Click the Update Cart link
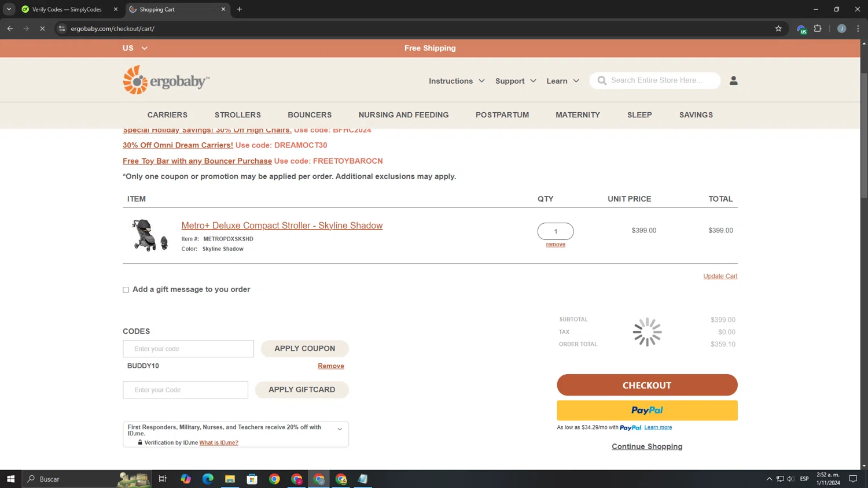The image size is (868, 488). click(x=720, y=276)
